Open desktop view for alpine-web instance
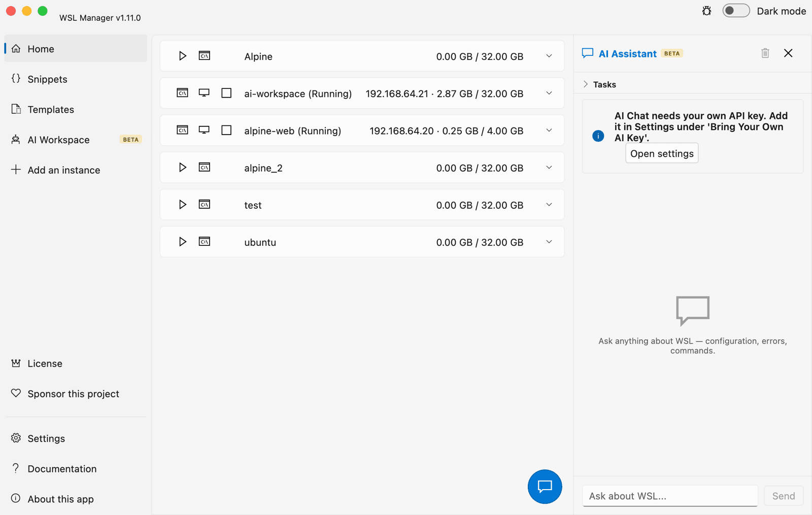 point(204,130)
